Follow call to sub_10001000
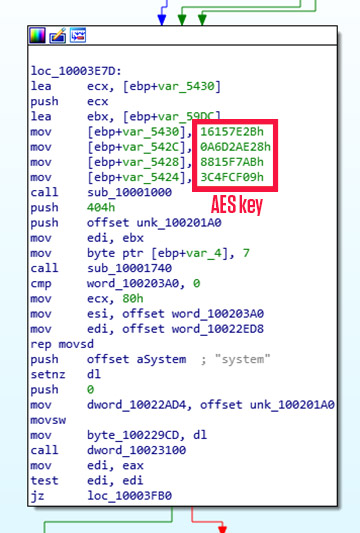The image size is (360, 533). (129, 192)
